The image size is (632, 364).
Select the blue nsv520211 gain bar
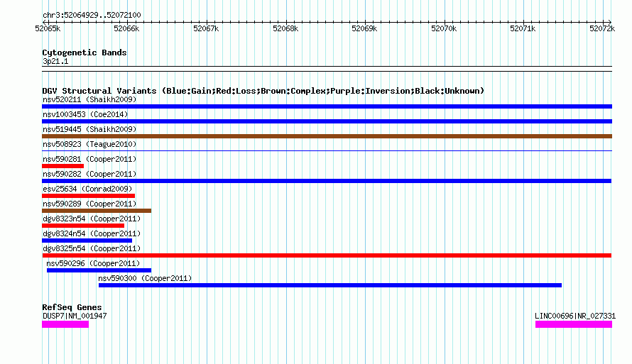pos(327,106)
